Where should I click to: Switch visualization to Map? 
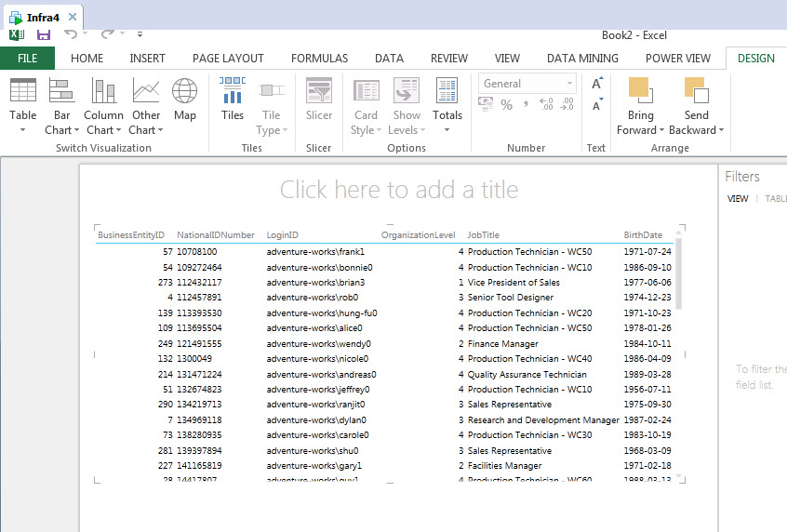click(x=184, y=100)
